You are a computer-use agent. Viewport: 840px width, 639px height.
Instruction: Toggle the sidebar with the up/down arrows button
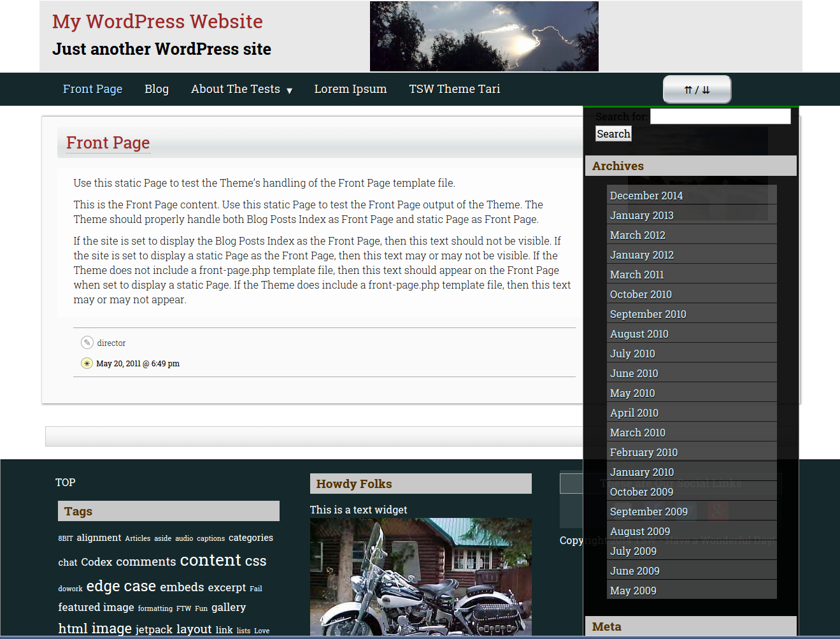pyautogui.click(x=697, y=90)
